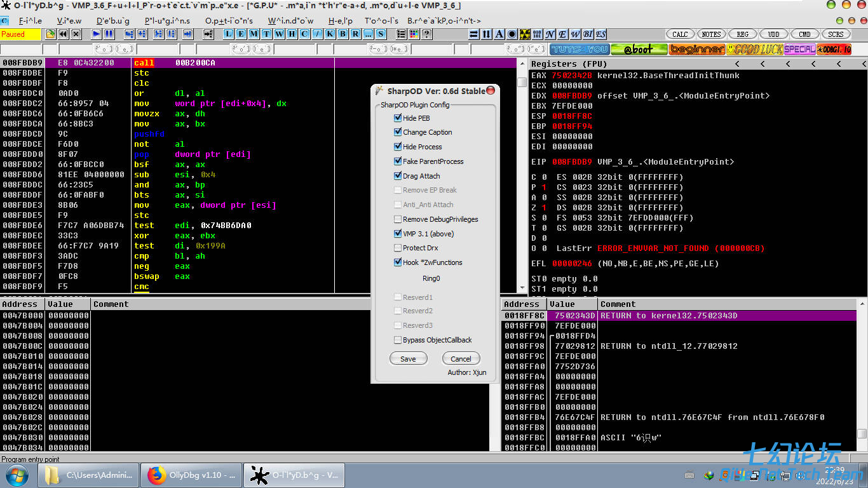Open Windows list via W icon

(x=280, y=34)
